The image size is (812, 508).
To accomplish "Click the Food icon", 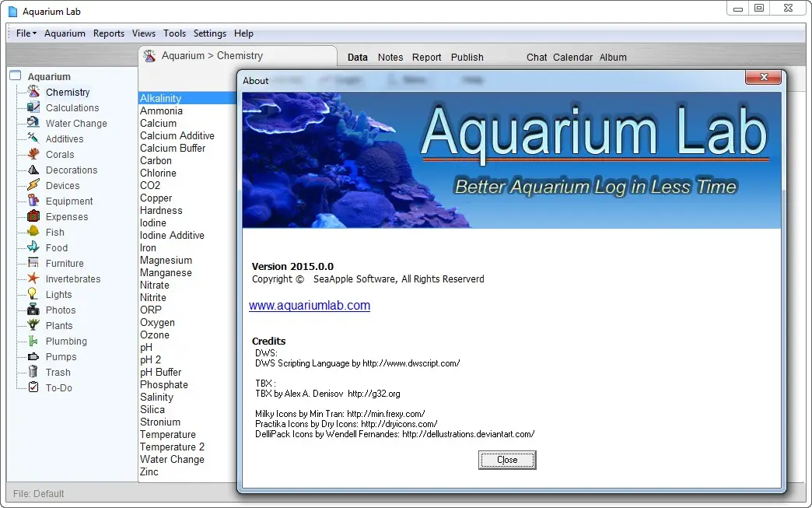I will [33, 247].
